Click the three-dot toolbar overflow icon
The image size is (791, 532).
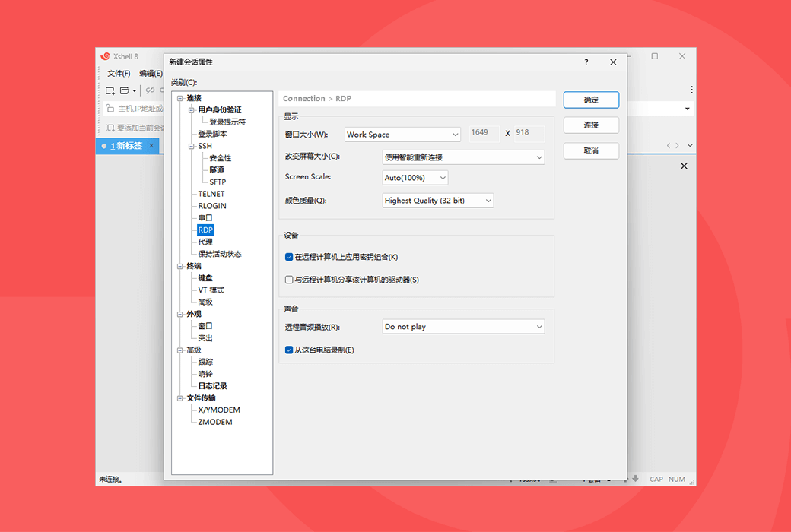pyautogui.click(x=691, y=90)
